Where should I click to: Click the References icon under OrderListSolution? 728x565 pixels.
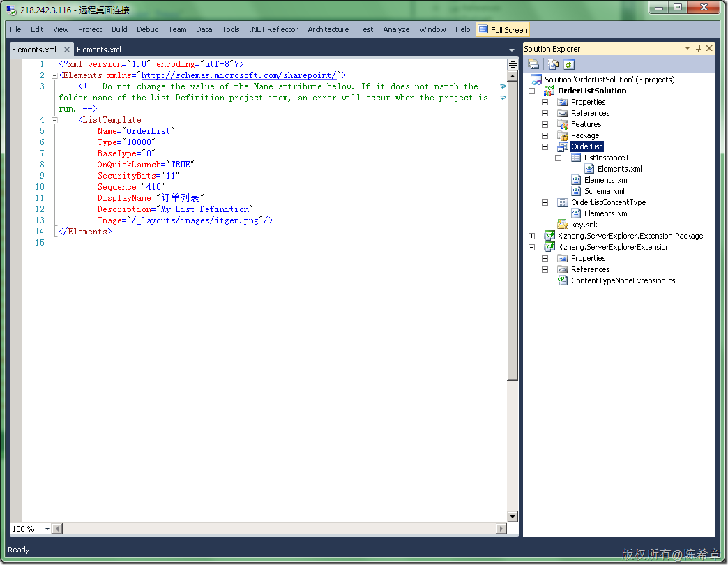562,113
